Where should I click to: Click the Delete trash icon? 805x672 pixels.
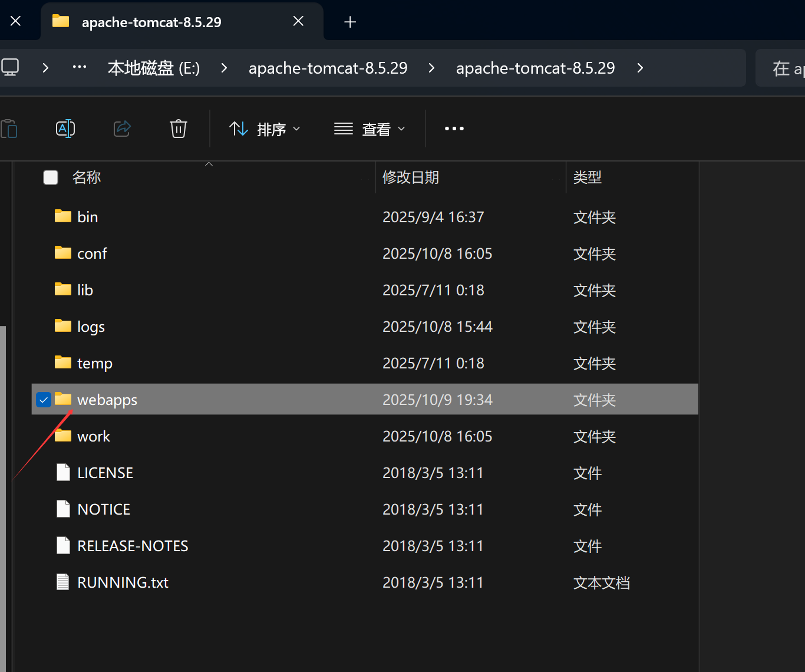pos(179,129)
